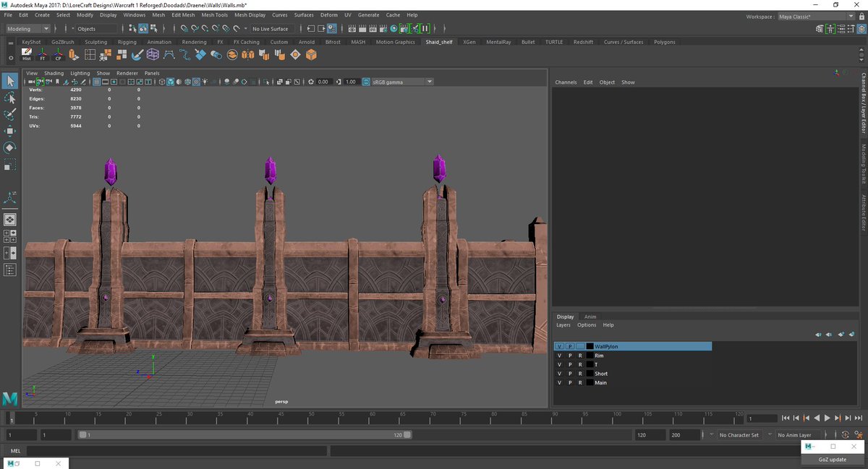Screen dimensions: 868x469
Task: Click the GoZ update button
Action: [832, 460]
